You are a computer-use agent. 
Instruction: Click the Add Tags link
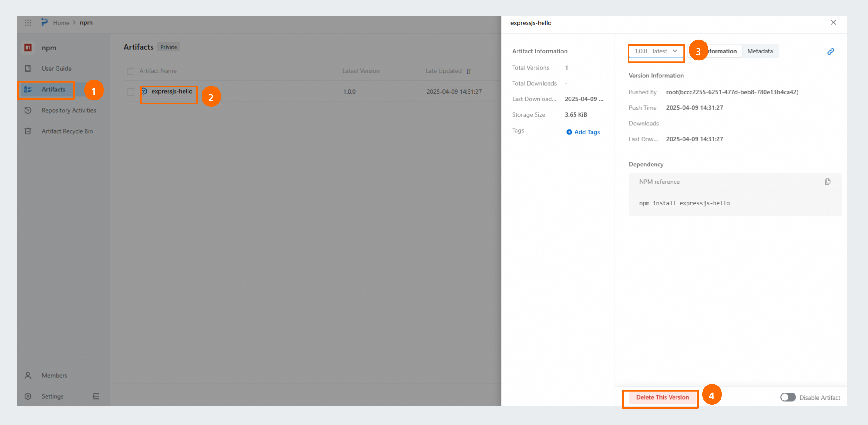tap(583, 132)
